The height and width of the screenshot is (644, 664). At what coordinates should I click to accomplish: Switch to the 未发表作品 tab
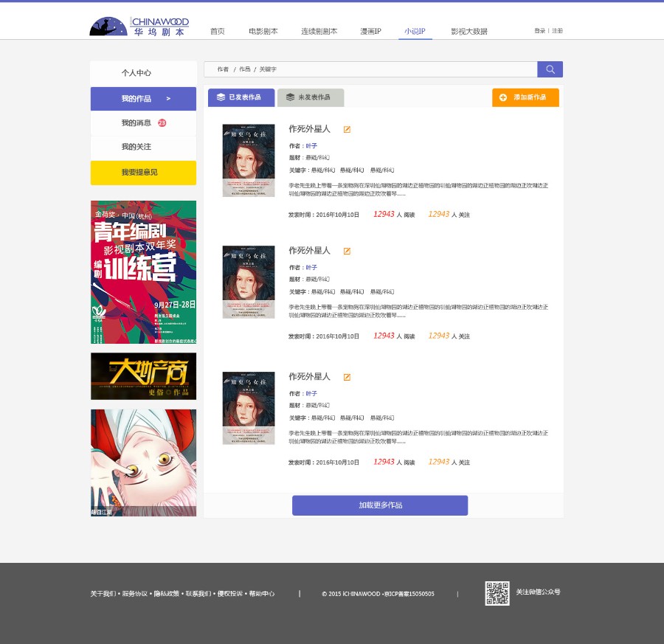click(x=310, y=97)
